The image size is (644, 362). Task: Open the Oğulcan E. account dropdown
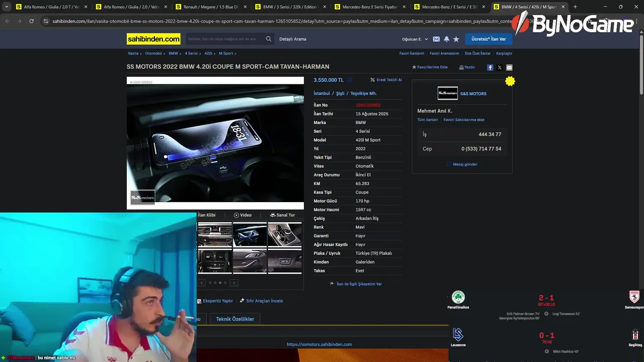coord(415,39)
